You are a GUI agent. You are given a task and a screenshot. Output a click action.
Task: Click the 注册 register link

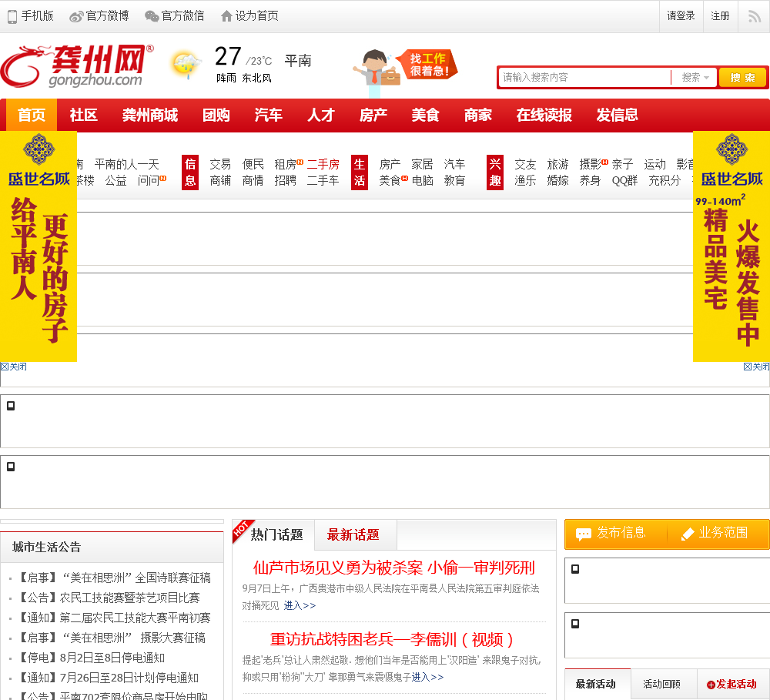720,16
